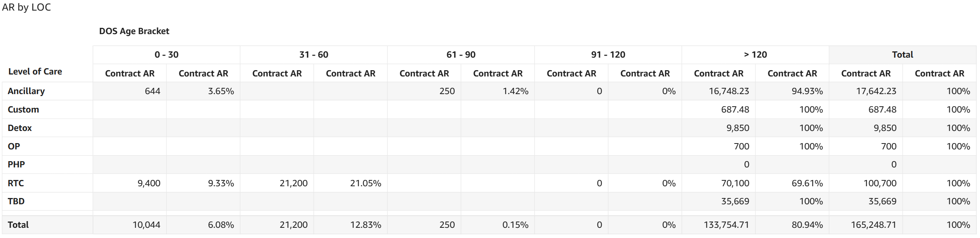Click the Custom level of care row label
This screenshot has width=980, height=238.
point(23,110)
